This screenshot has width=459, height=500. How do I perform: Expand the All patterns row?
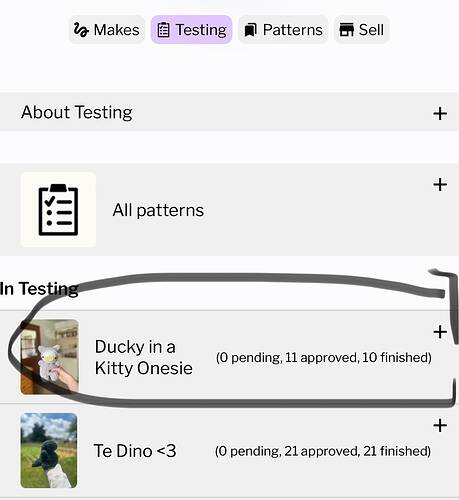pos(440,185)
